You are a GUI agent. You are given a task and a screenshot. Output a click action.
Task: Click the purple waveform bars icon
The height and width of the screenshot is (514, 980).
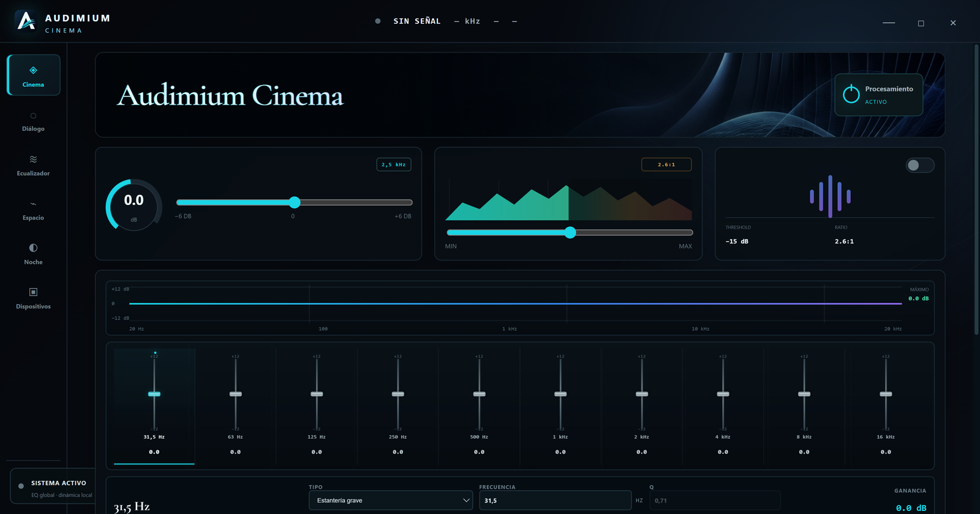coord(830,196)
